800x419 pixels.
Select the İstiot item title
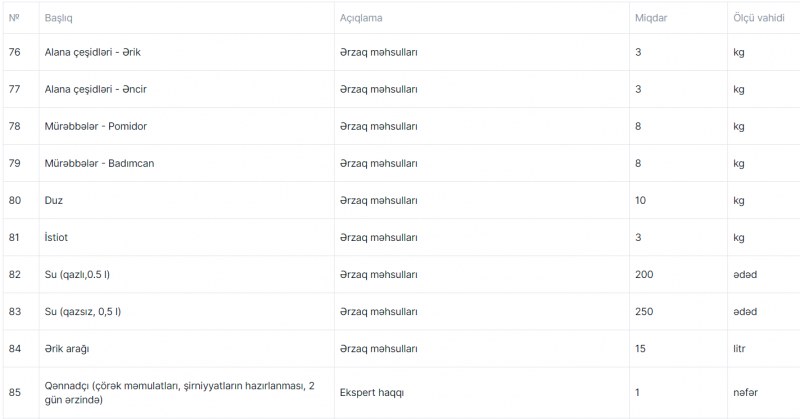(56, 237)
